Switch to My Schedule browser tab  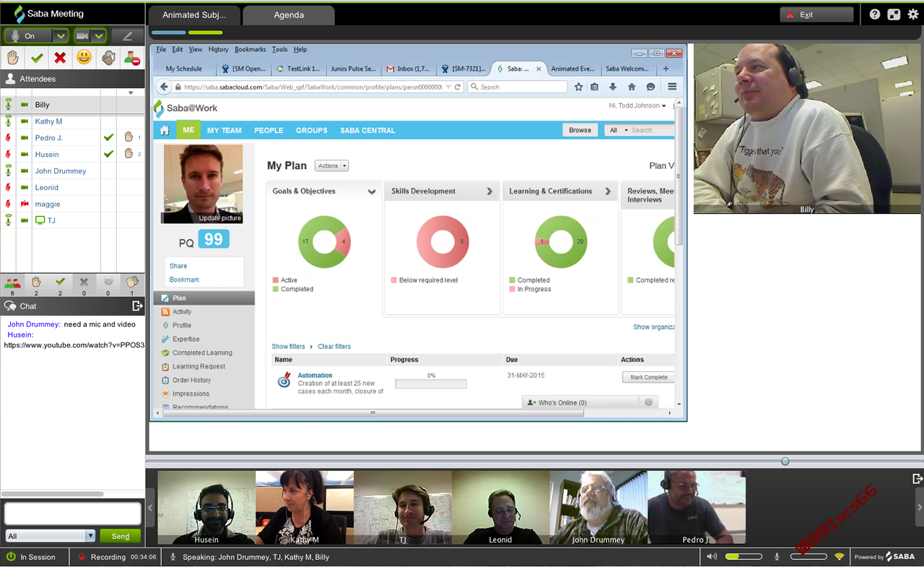(184, 69)
